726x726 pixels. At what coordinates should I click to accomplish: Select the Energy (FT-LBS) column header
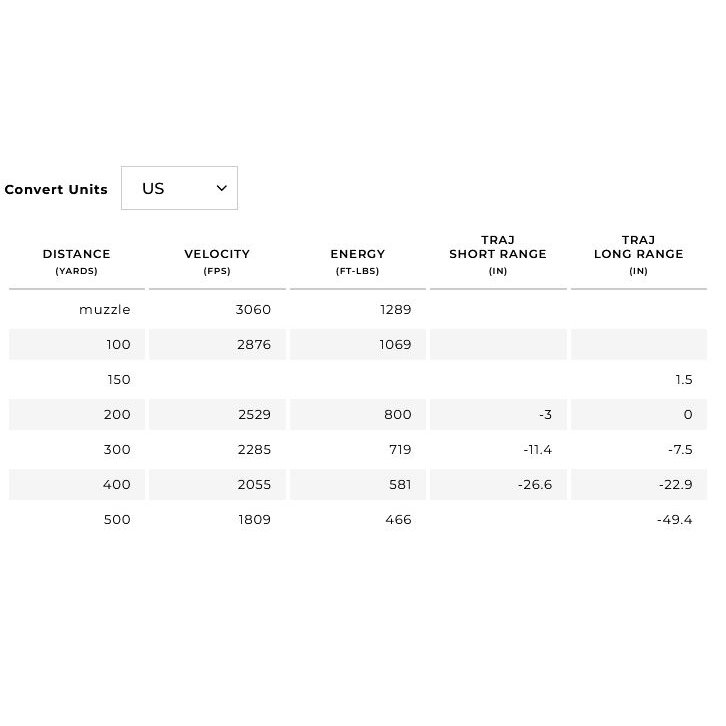[x=357, y=262]
